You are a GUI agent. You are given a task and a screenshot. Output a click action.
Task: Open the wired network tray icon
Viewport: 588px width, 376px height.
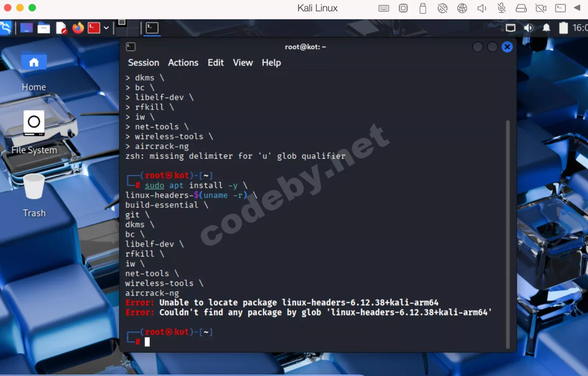tap(510, 28)
